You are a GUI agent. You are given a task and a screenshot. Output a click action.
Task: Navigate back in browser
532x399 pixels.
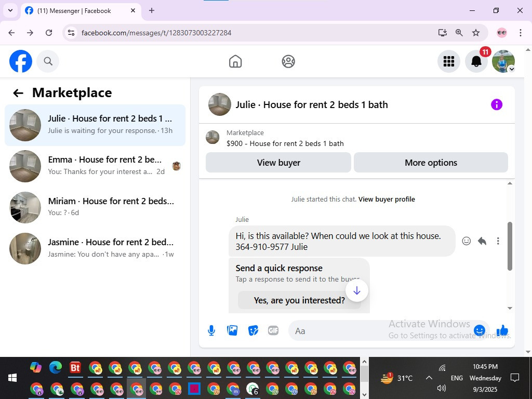click(x=11, y=33)
